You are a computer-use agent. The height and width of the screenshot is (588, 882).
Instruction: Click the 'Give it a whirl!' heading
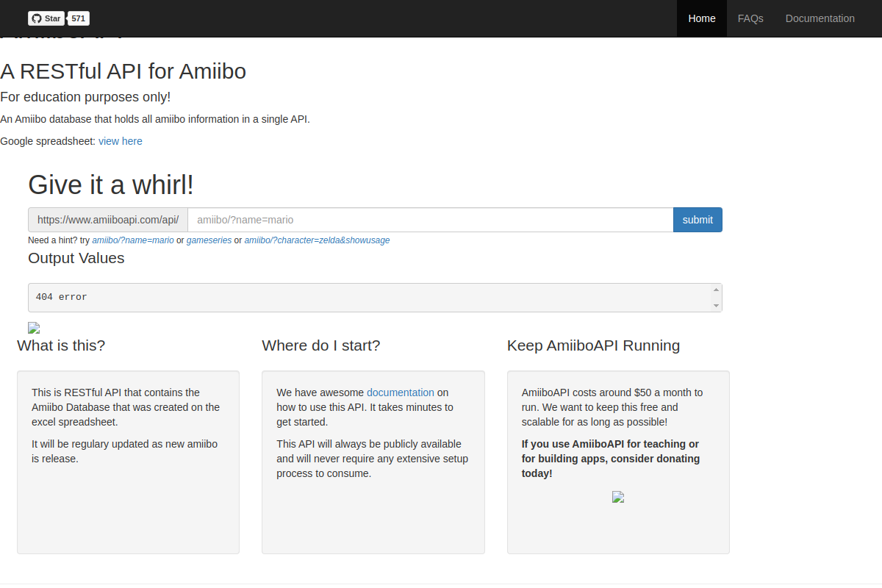[111, 184]
